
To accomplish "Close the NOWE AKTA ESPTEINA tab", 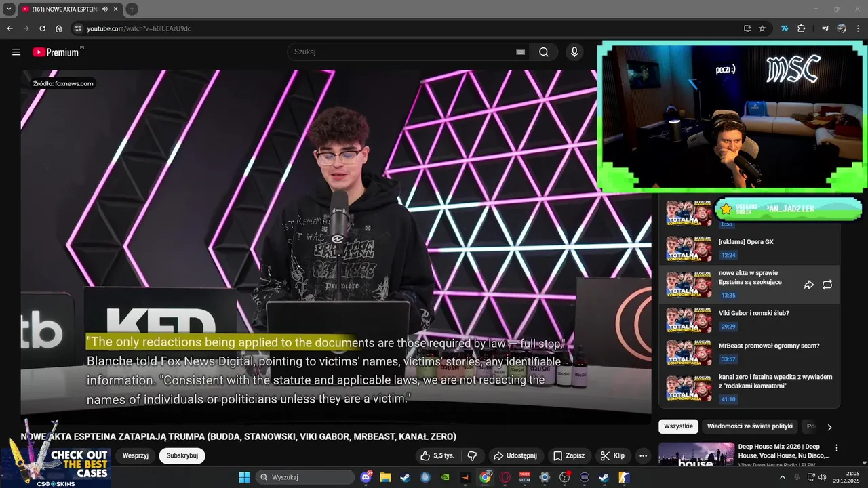I will pos(117,9).
